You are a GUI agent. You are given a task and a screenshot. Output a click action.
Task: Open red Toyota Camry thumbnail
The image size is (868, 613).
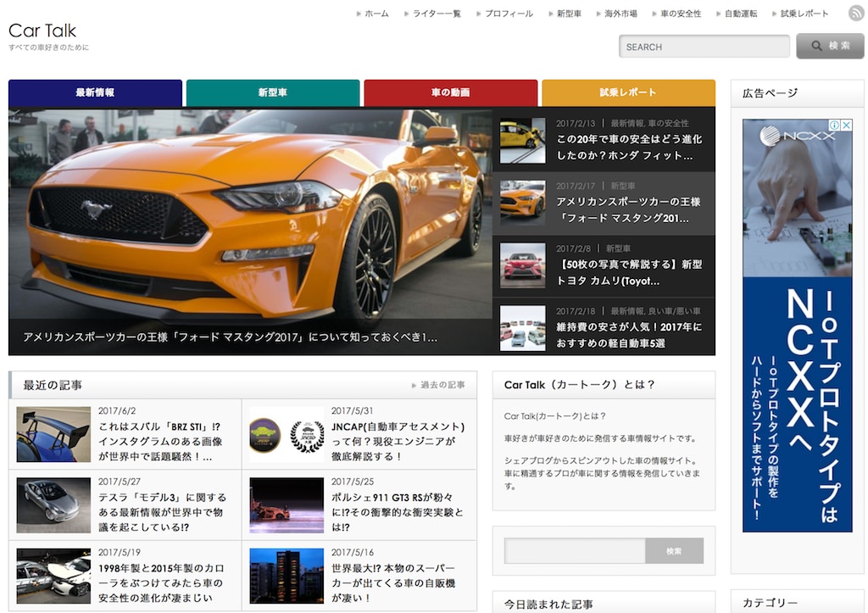[522, 265]
